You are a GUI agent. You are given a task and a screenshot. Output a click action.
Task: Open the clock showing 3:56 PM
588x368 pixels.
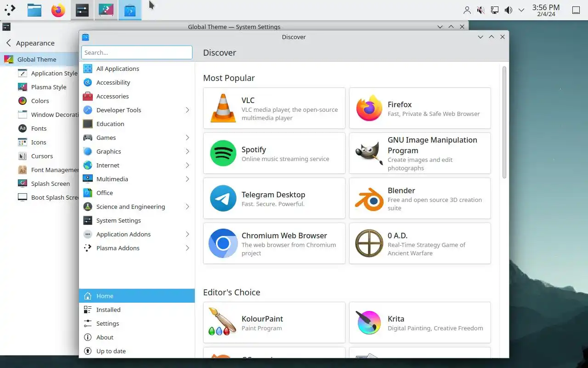click(x=546, y=10)
